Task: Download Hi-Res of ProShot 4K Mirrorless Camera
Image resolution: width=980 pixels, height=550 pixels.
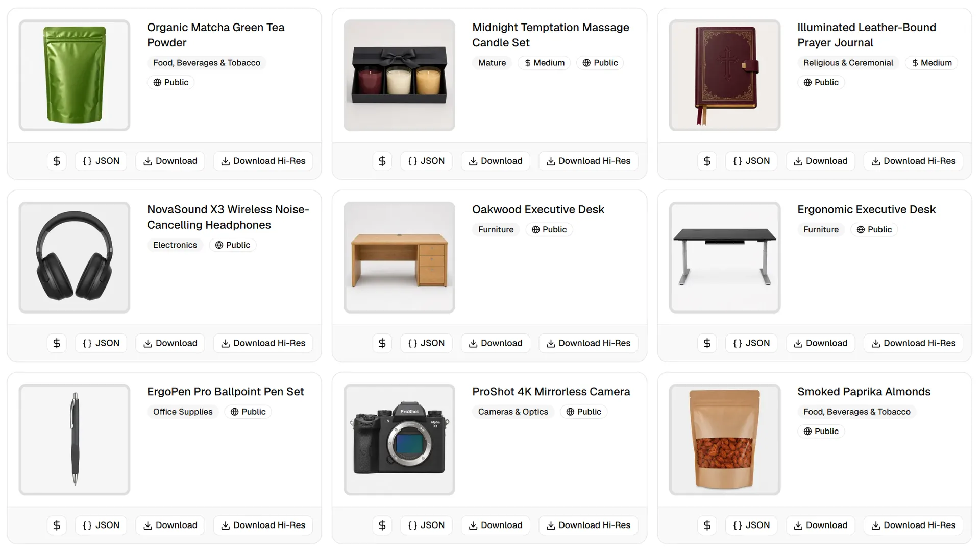Action: pyautogui.click(x=589, y=525)
